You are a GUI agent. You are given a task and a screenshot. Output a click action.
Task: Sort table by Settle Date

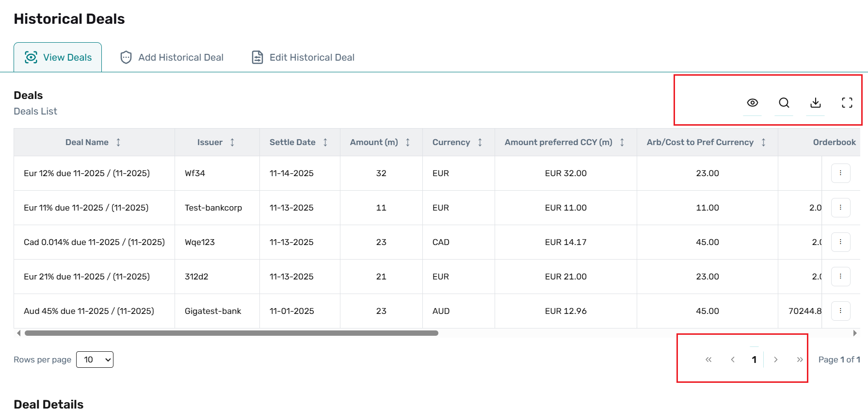coord(325,142)
